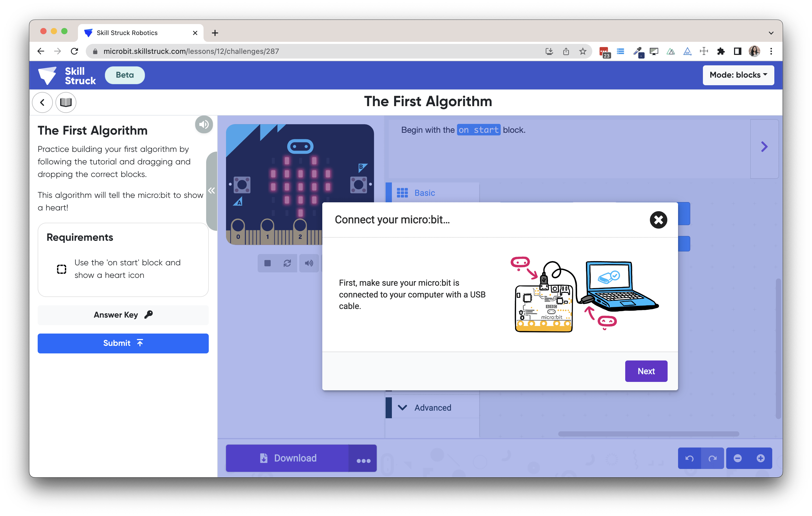Image resolution: width=812 pixels, height=516 pixels.
Task: Collapse the lesson panel with the double-chevron toggle
Action: point(212,190)
